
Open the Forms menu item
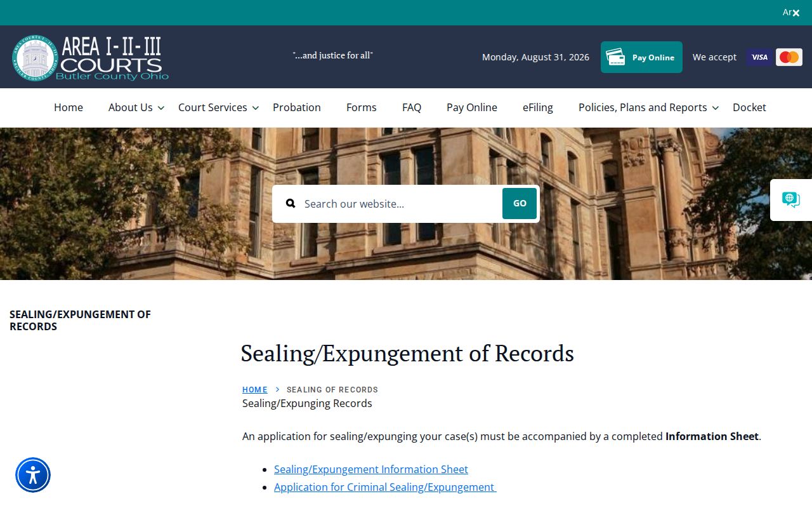362,107
